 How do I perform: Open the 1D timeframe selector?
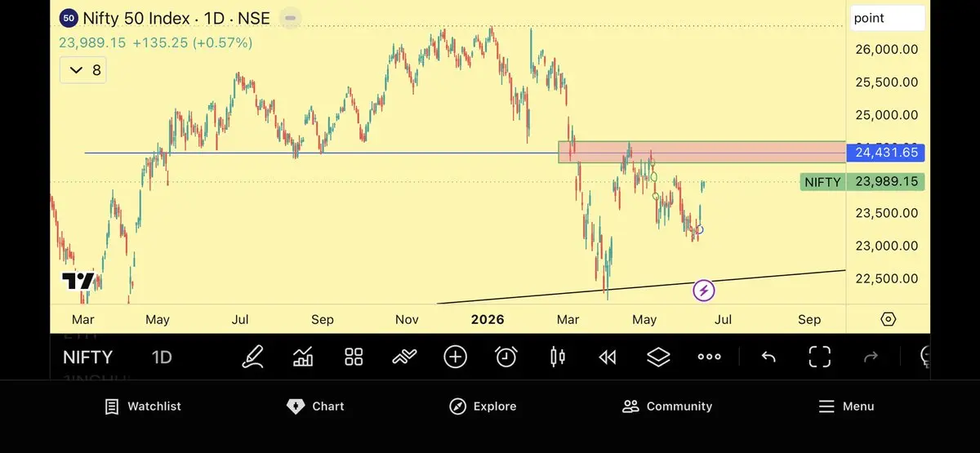pos(162,357)
